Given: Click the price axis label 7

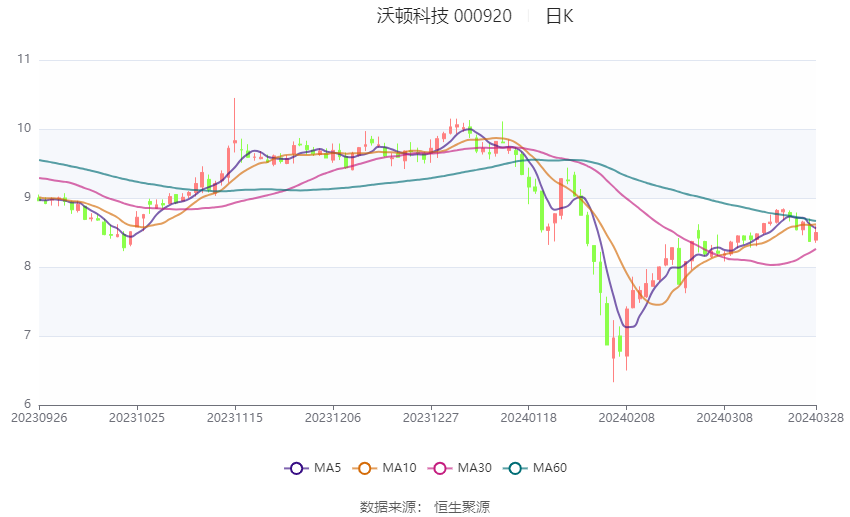Looking at the screenshot, I should (27, 335).
